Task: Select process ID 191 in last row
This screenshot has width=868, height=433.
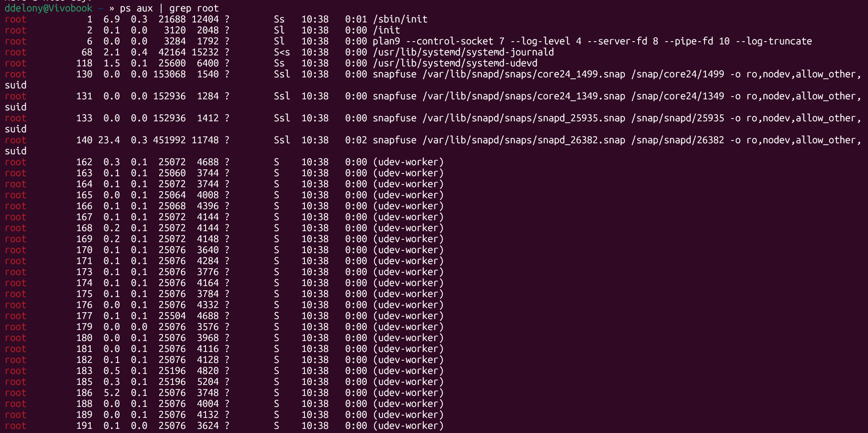Action: [x=84, y=426]
